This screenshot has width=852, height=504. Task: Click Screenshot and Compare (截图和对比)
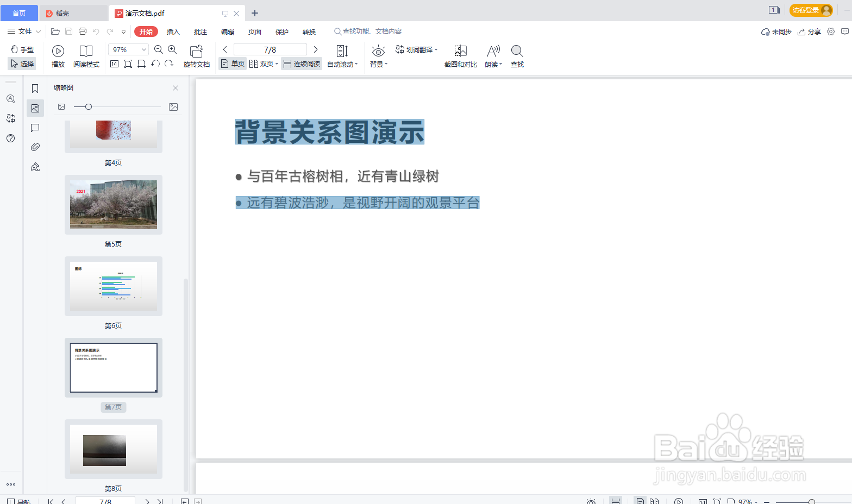click(461, 56)
